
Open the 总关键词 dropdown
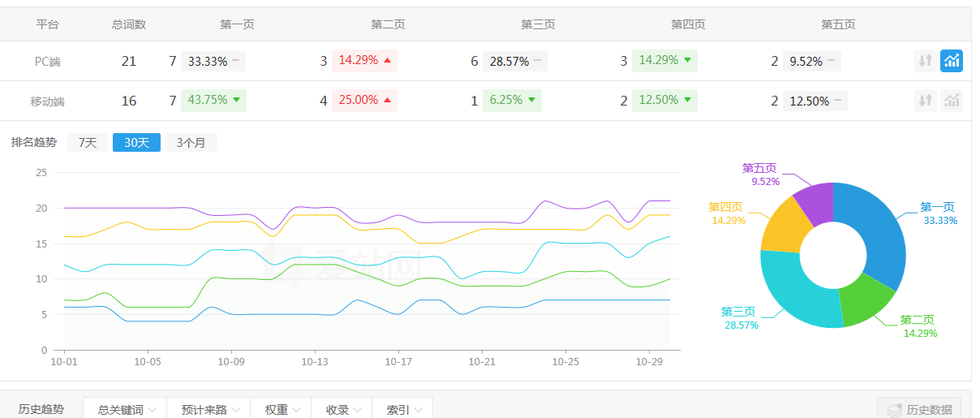[x=125, y=410]
